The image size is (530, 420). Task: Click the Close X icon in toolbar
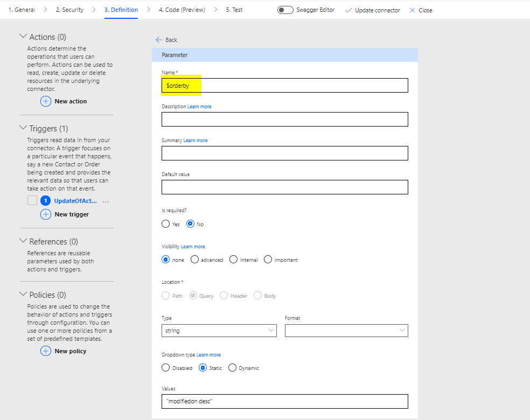(x=413, y=10)
